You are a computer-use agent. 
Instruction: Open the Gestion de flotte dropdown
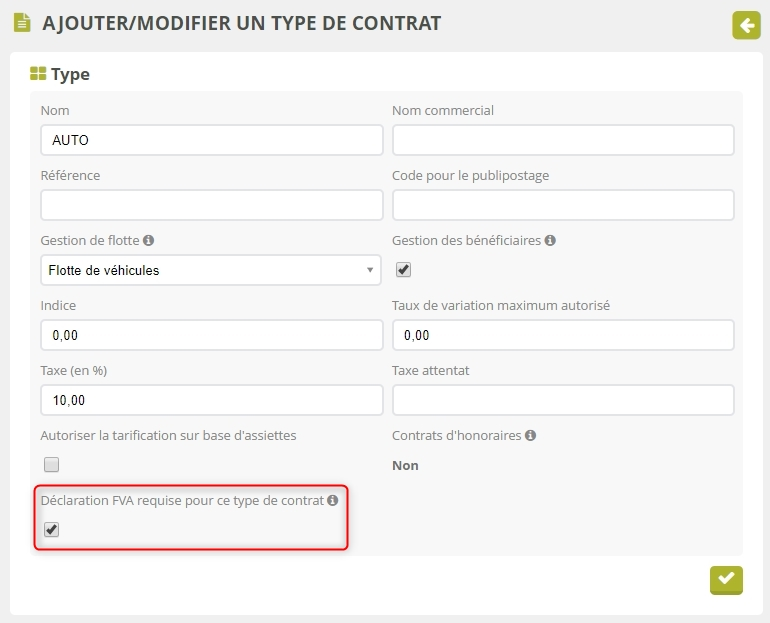[211, 270]
